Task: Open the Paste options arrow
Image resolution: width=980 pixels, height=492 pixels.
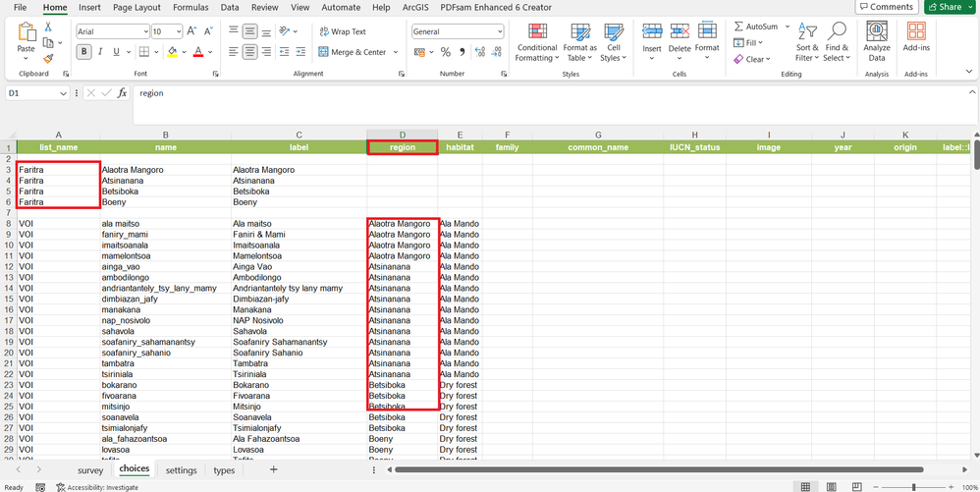Action: click(x=27, y=58)
